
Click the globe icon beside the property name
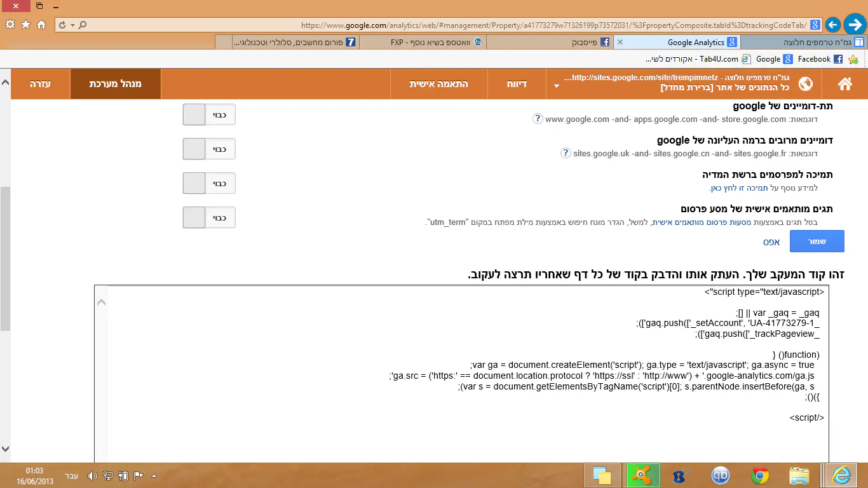pos(806,84)
